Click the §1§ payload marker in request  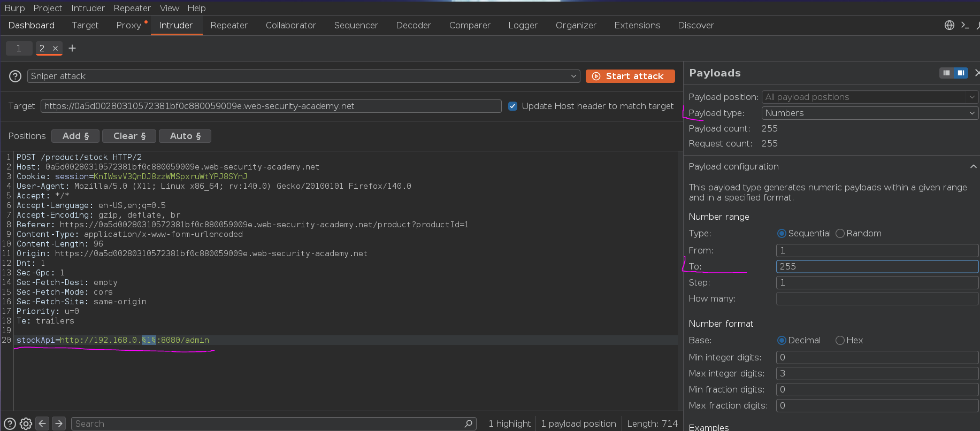point(149,340)
